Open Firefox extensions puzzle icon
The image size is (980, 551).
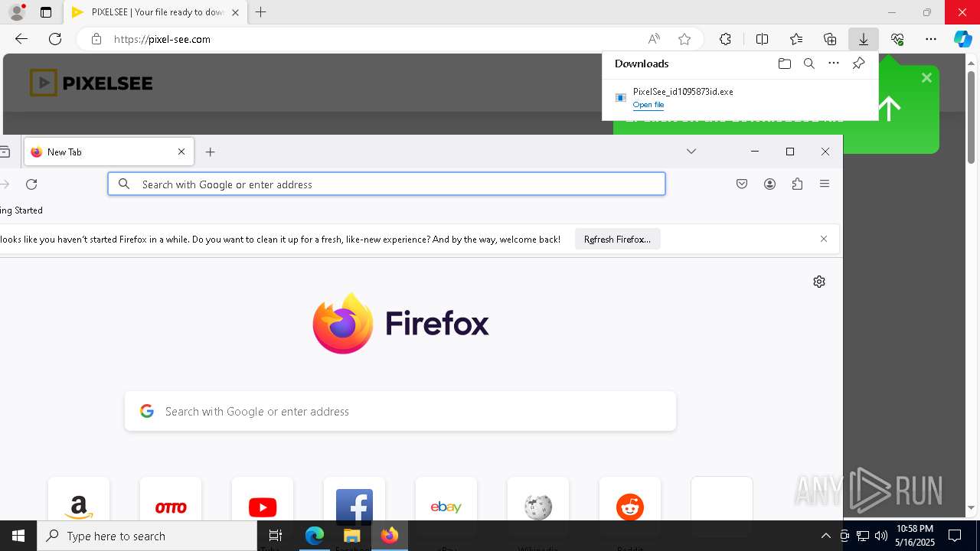797,184
